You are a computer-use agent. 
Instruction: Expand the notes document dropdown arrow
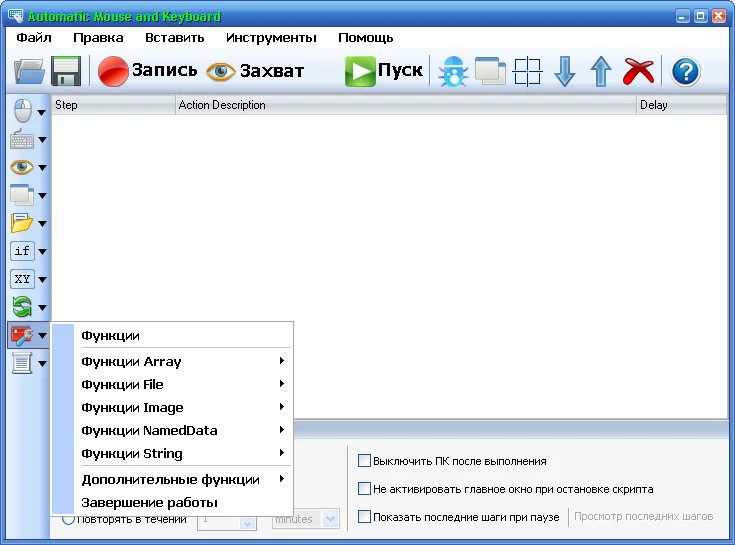[42, 364]
